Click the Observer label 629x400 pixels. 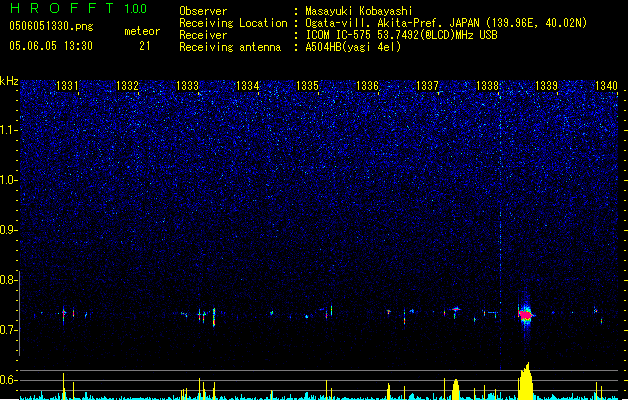203,11
